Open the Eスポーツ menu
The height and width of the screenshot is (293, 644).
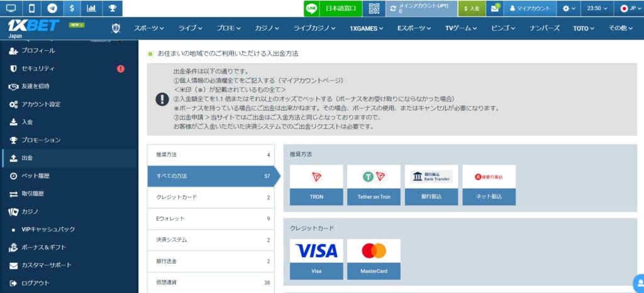[x=414, y=28]
